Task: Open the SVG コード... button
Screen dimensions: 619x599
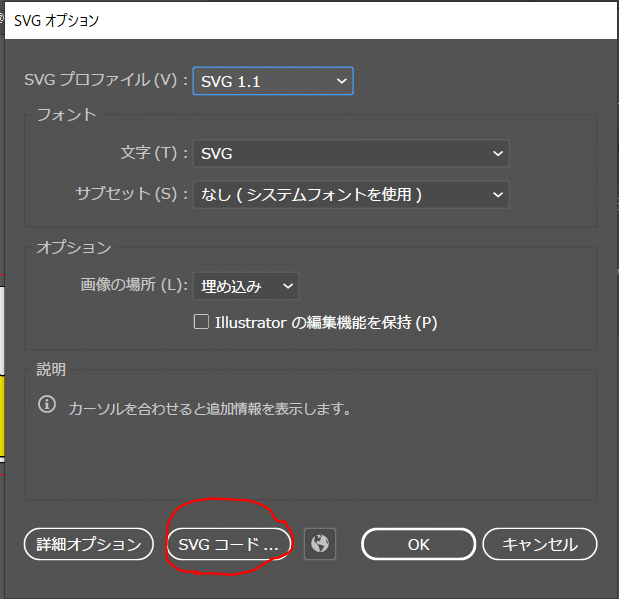Action: [x=229, y=544]
